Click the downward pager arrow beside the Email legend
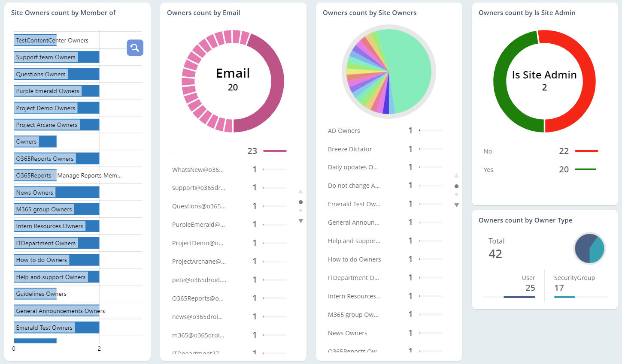The image size is (622, 364). point(301,221)
